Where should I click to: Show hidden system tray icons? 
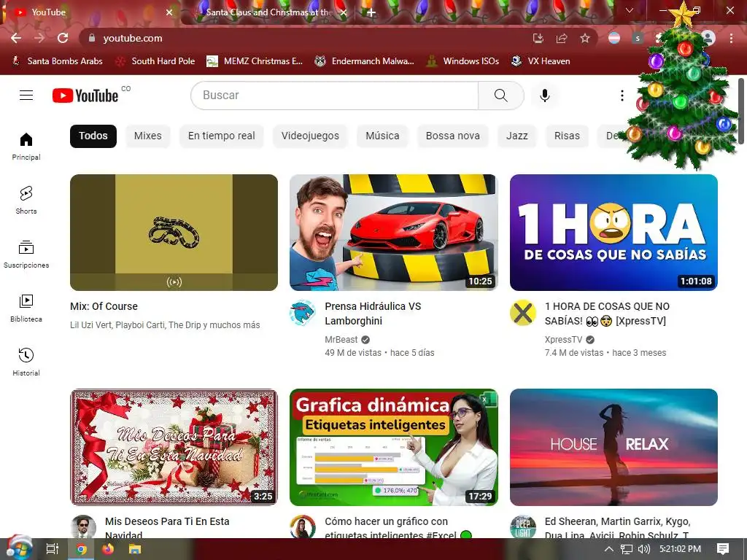[x=608, y=549]
